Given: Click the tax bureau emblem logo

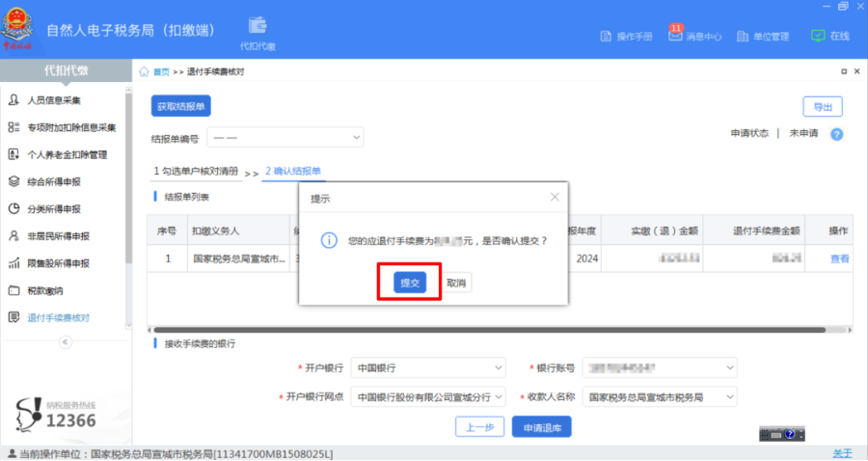Looking at the screenshot, I should point(17,28).
